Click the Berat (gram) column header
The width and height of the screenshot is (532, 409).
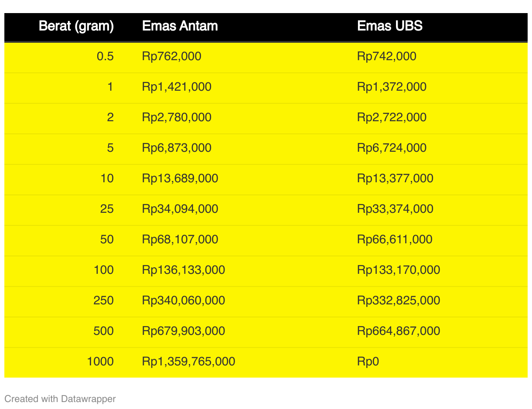click(76, 26)
